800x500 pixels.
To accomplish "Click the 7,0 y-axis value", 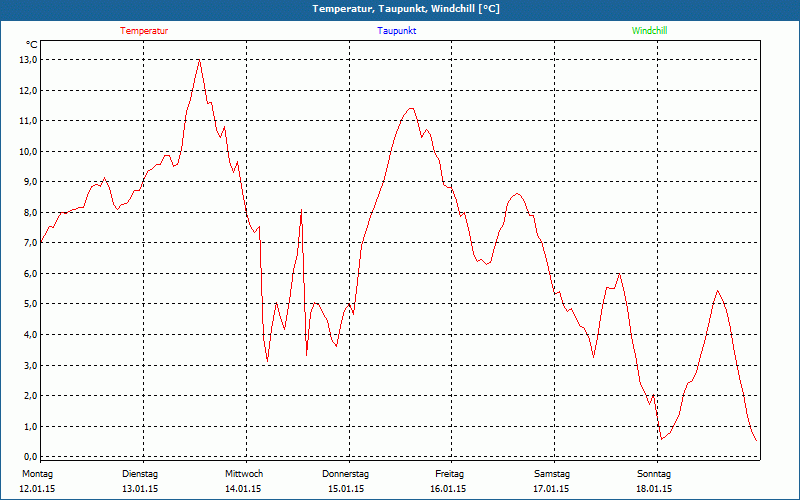I will (x=31, y=243).
